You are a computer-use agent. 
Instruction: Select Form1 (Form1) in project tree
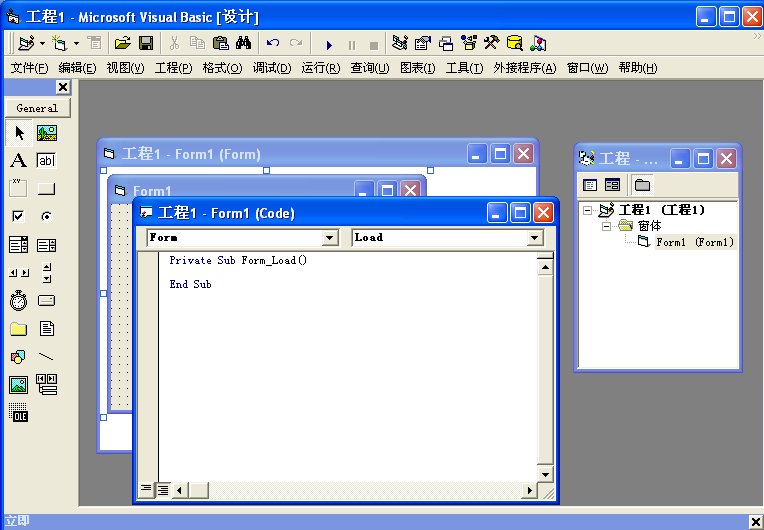pyautogui.click(x=694, y=242)
